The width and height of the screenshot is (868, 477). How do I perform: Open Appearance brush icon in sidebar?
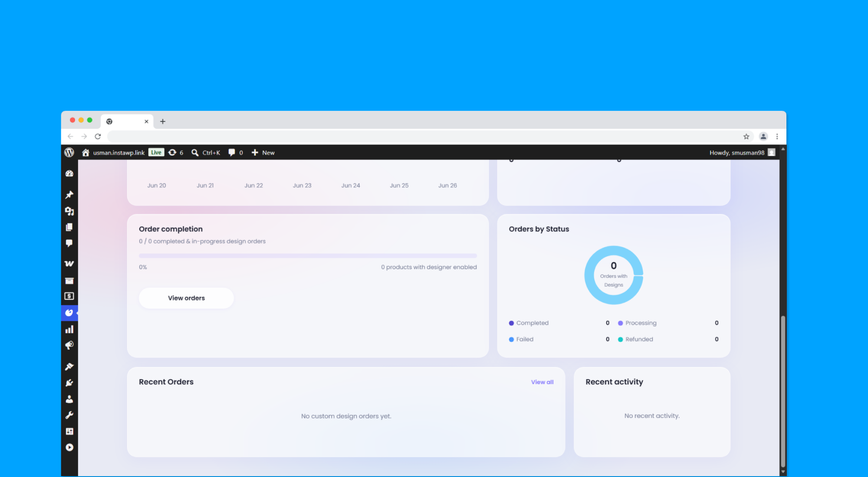[x=69, y=366]
